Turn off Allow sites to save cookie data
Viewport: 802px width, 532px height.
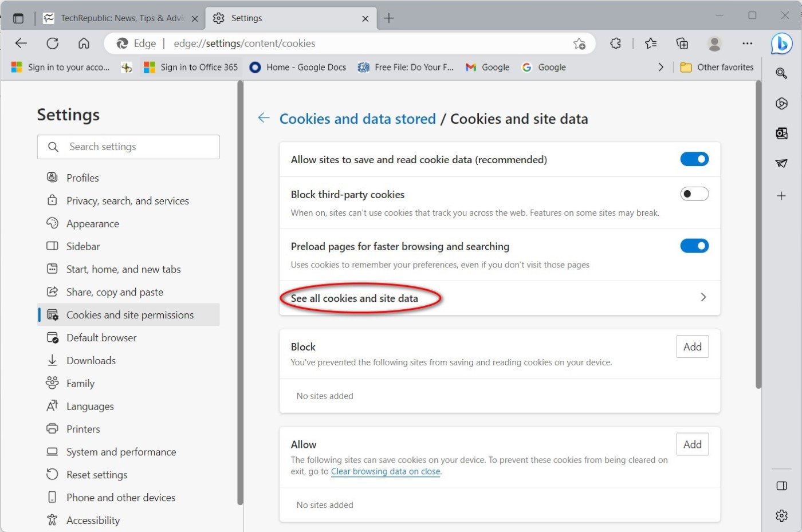(694, 159)
